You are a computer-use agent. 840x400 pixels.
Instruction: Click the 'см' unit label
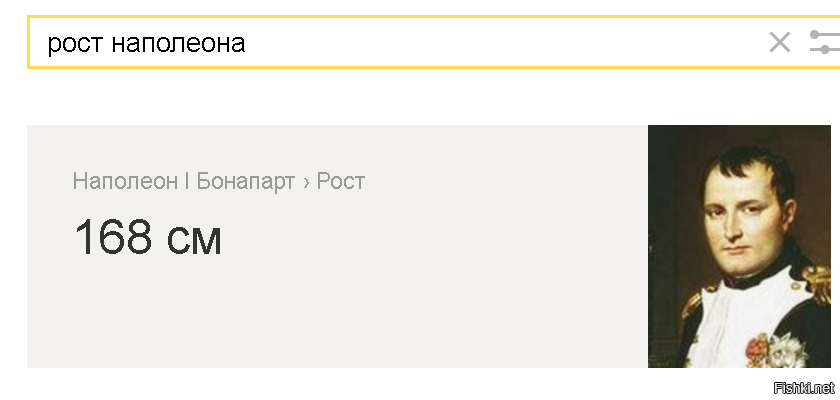(194, 241)
